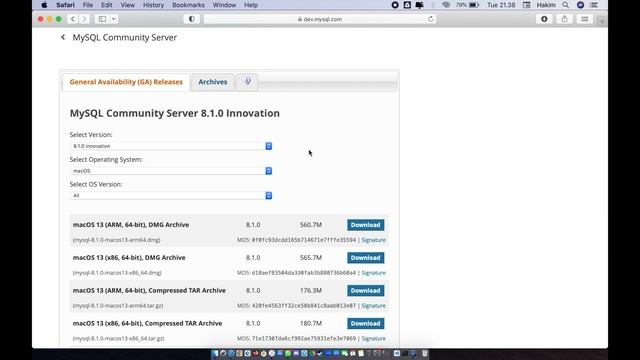The height and width of the screenshot is (360, 640).
Task: Toggle the Safari sidebar button
Action: click(102, 19)
